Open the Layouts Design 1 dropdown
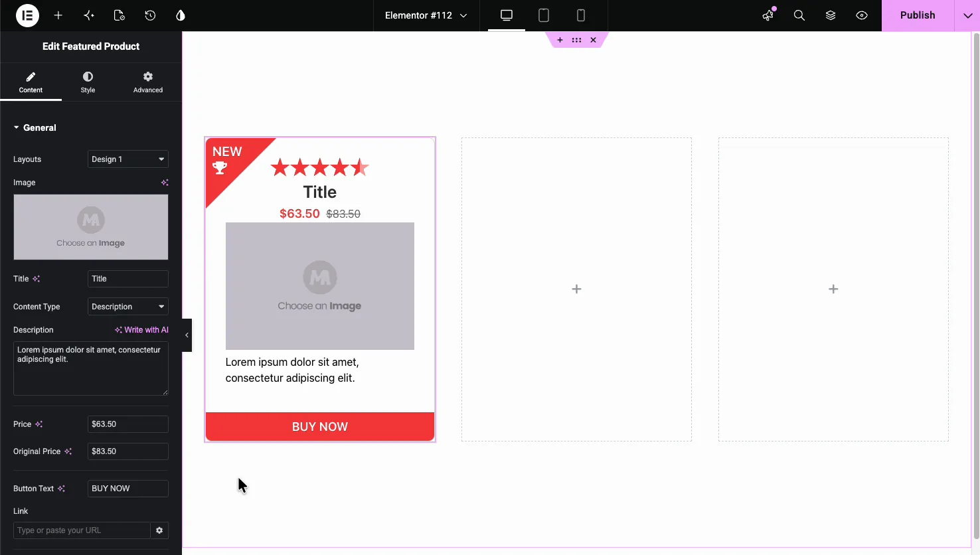This screenshot has height=555, width=980. 128,159
